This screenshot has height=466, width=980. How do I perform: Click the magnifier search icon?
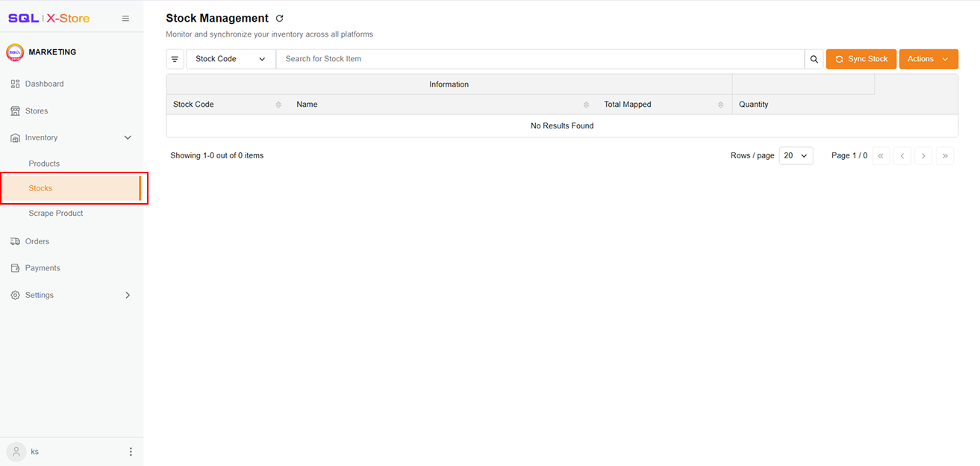[814, 59]
